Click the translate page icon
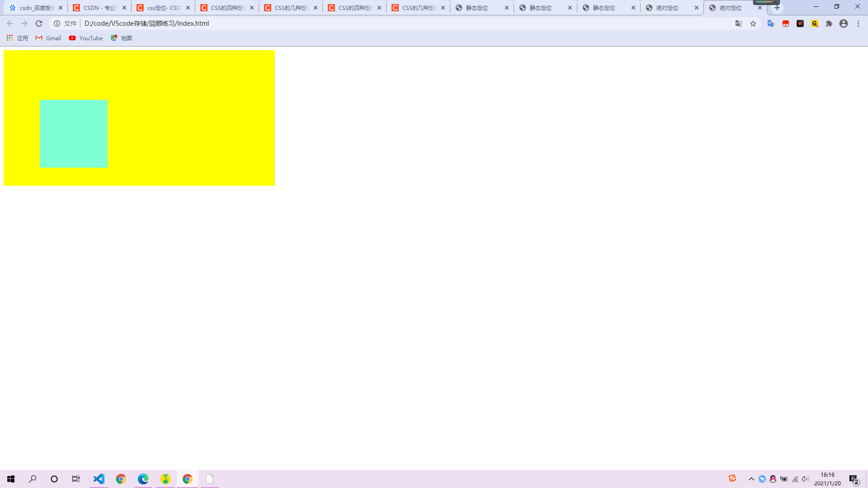This screenshot has height=488, width=868. 739,23
